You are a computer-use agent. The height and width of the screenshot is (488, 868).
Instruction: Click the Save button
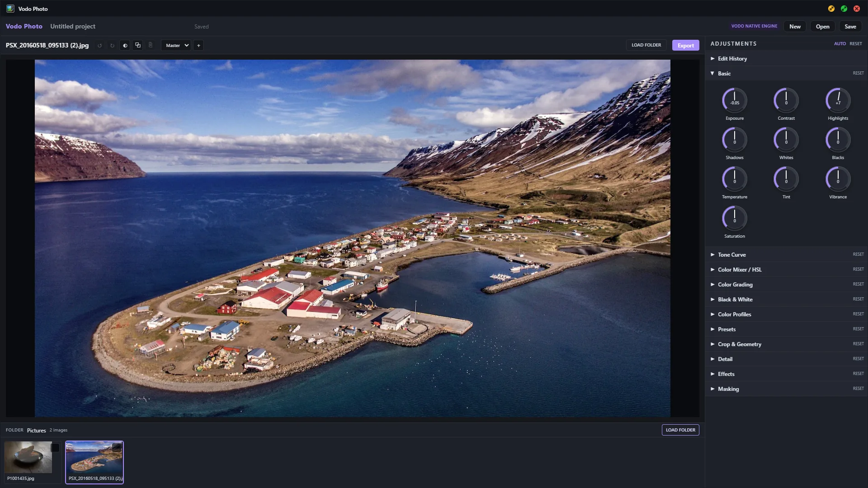click(850, 27)
